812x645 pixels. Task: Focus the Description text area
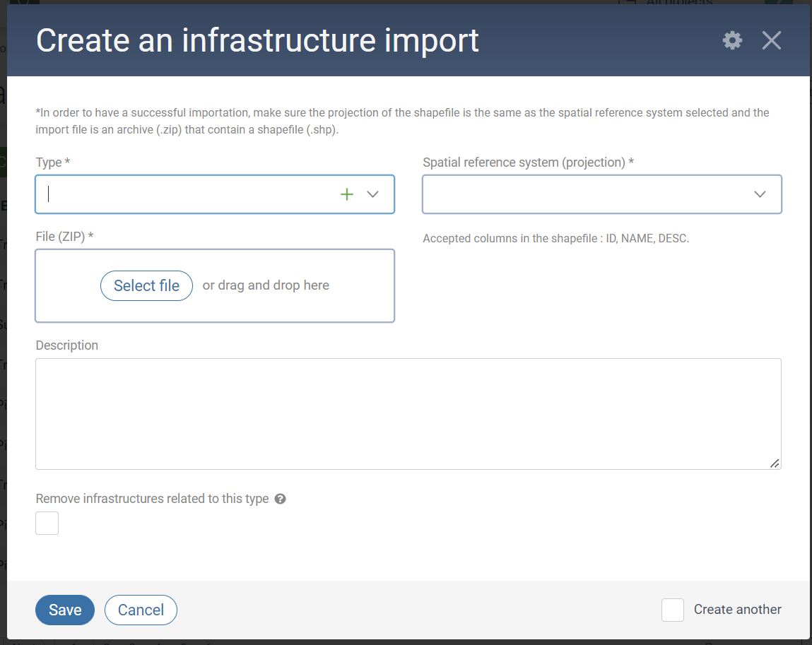point(408,413)
